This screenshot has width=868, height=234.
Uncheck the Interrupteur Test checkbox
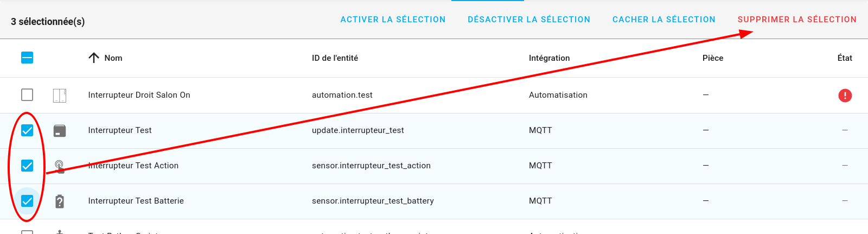point(27,130)
